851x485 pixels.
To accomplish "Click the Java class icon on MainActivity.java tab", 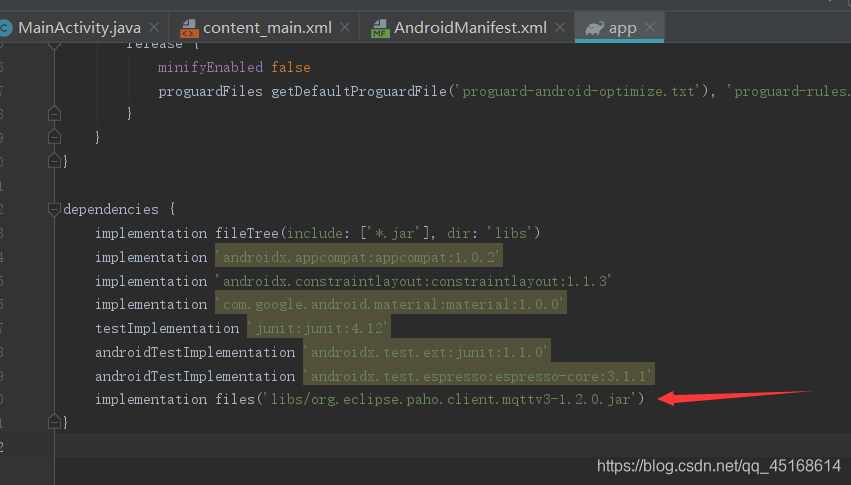I will point(5,28).
